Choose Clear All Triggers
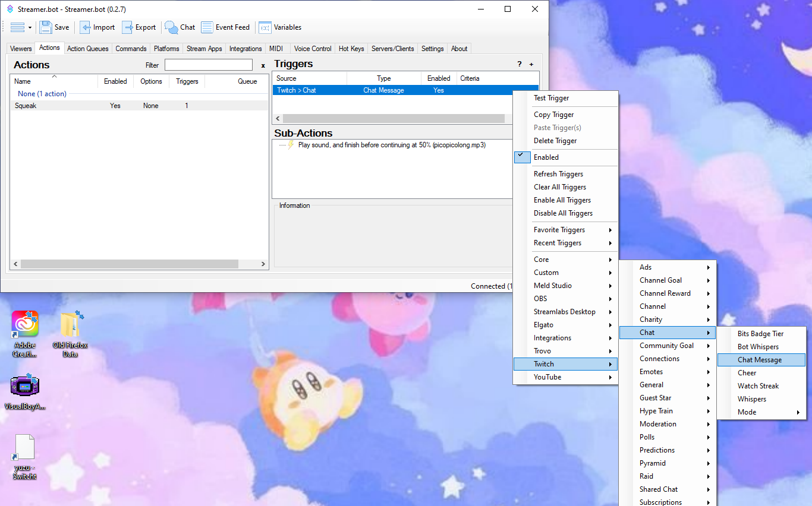This screenshot has width=812, height=506. point(566,187)
